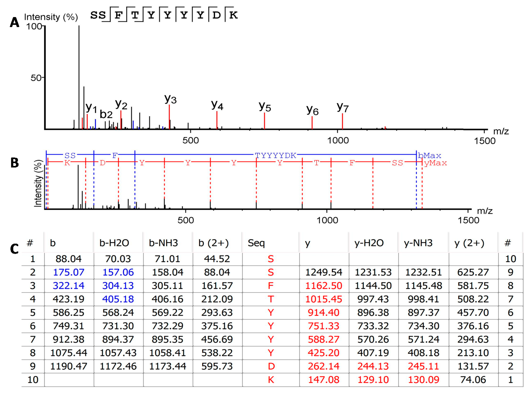
Task: Click the b2 peak label in spectrum A
Action: tap(106, 114)
